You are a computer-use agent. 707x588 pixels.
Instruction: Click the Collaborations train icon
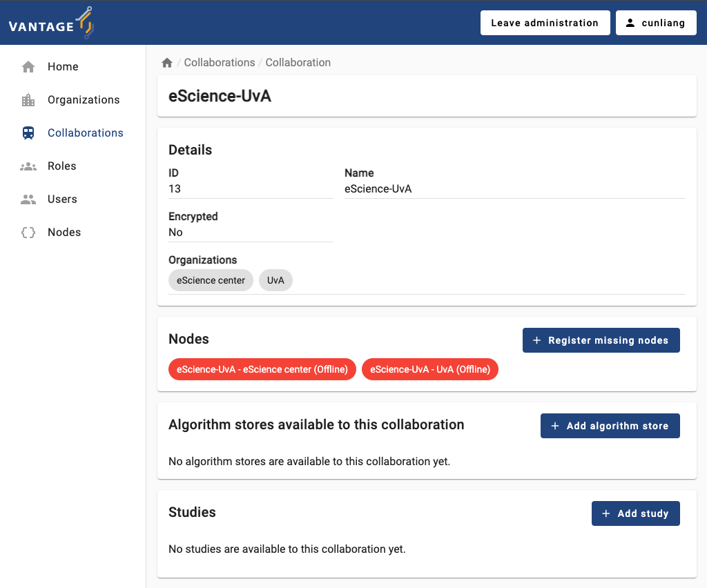pyautogui.click(x=28, y=133)
